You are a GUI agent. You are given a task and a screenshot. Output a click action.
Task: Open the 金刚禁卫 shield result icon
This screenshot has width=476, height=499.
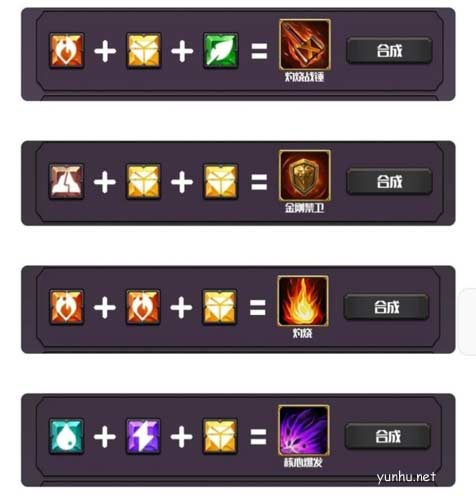coord(305,175)
